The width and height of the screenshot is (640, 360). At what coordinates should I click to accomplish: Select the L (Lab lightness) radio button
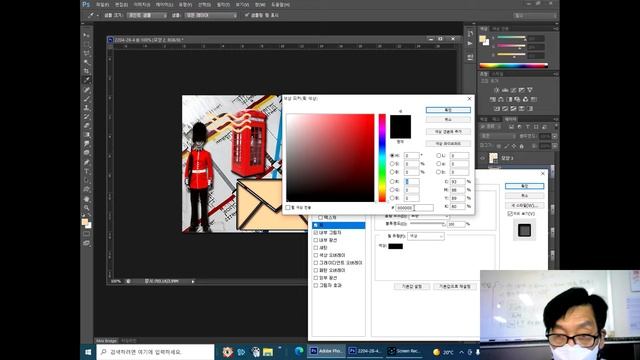tap(438, 156)
